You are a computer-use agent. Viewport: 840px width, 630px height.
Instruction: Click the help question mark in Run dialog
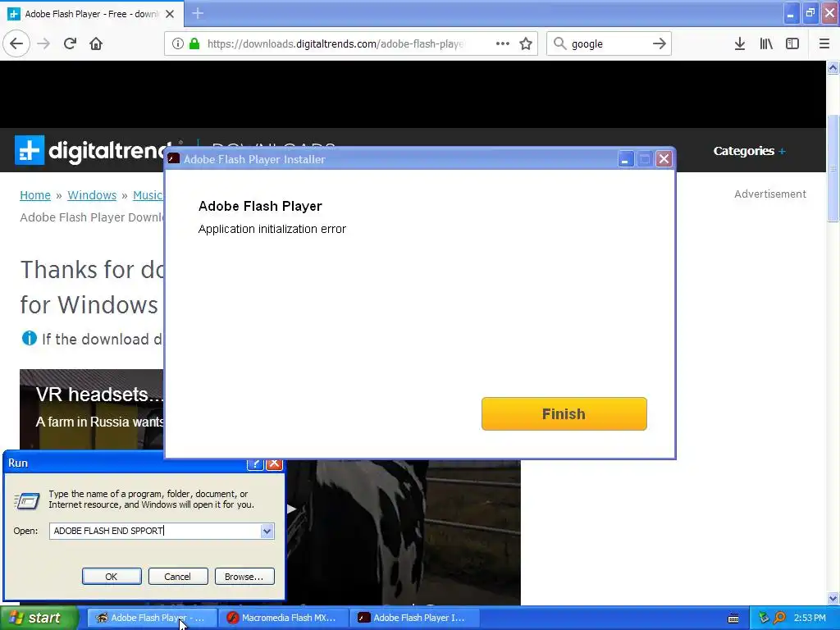coord(255,463)
